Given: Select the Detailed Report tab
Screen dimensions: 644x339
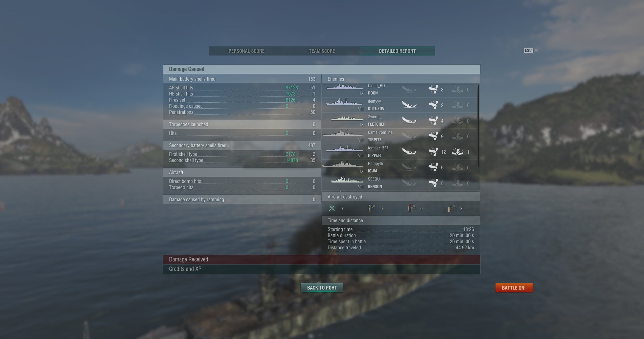Looking at the screenshot, I should [397, 51].
